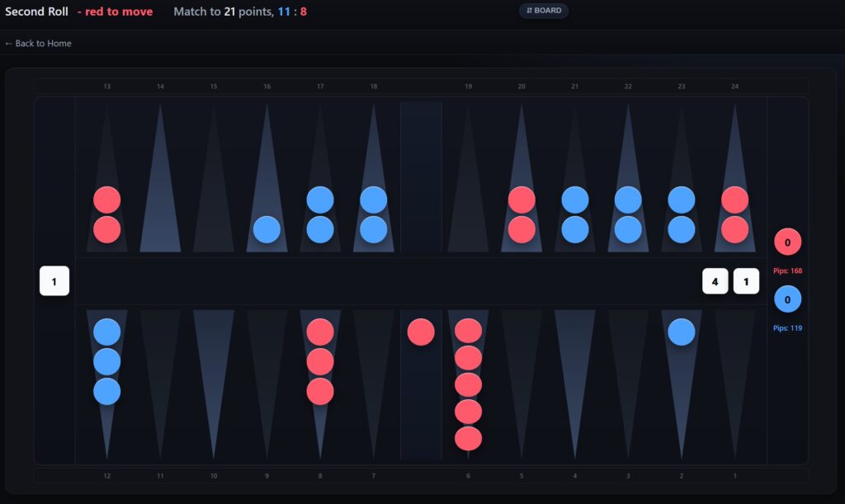Click the outermost red checker on point 13
845x504 pixels.
coord(107,200)
